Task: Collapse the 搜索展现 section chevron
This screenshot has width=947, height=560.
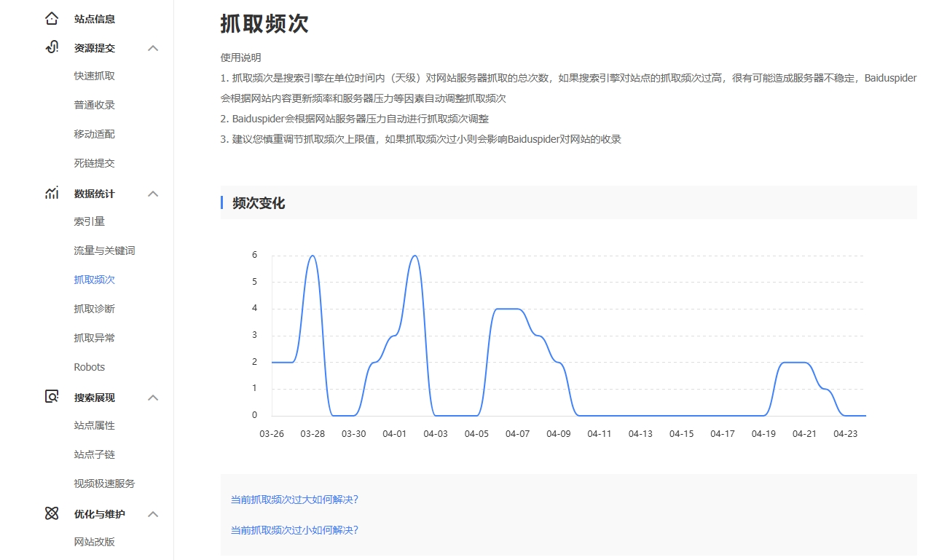Action: click(153, 398)
